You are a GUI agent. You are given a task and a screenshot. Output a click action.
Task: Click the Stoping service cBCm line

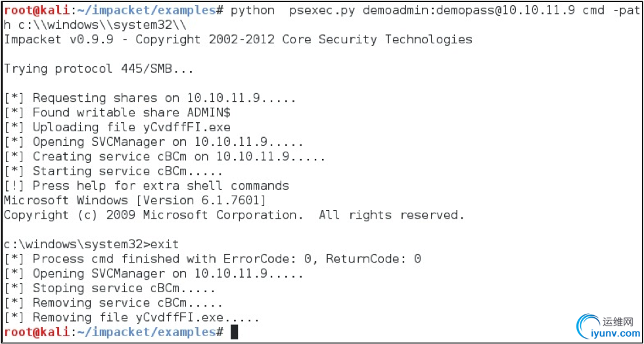pos(110,288)
